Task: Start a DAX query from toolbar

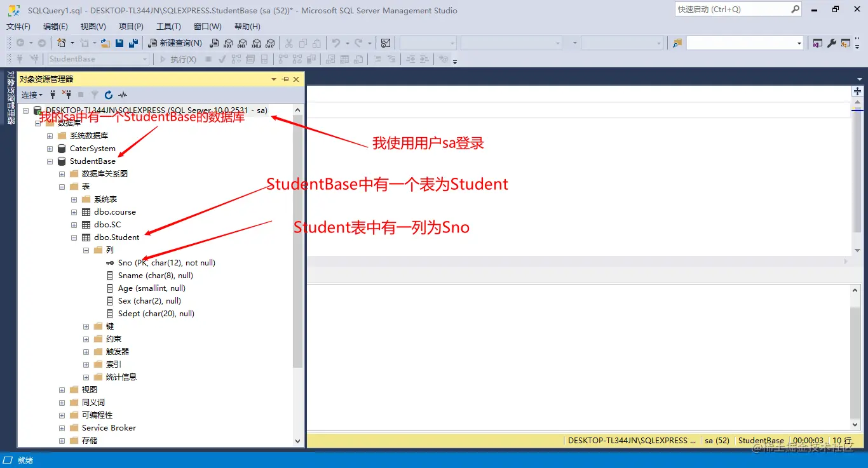Action: point(269,43)
